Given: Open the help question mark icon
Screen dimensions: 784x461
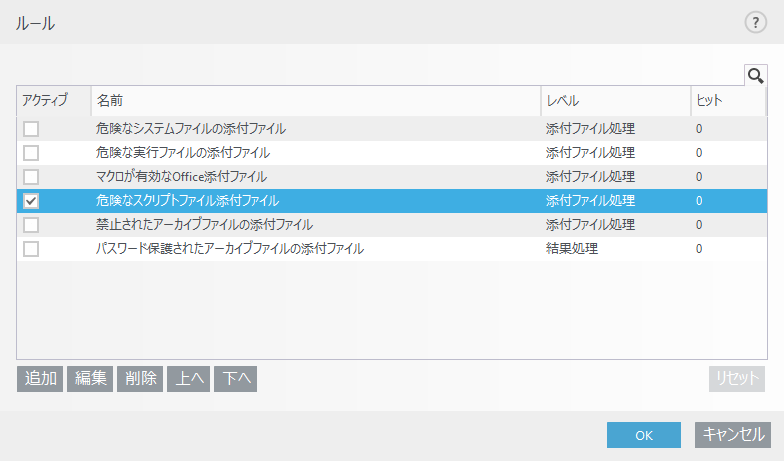Looking at the screenshot, I should 756,22.
